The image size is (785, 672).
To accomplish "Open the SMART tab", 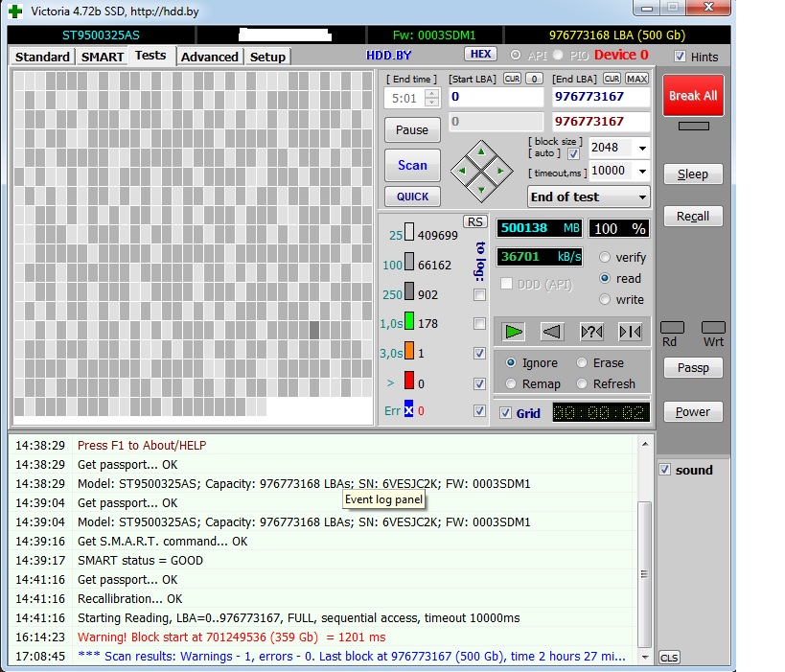I will [103, 57].
